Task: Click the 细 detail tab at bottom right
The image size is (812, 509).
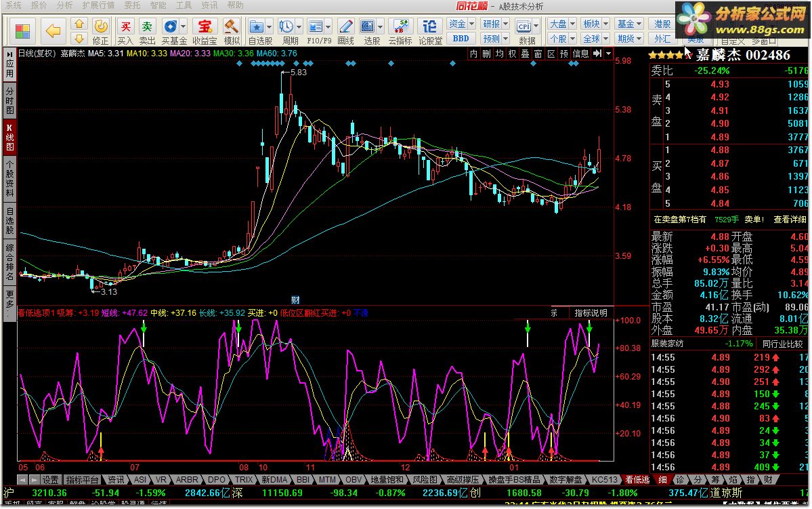Action: 662,479
